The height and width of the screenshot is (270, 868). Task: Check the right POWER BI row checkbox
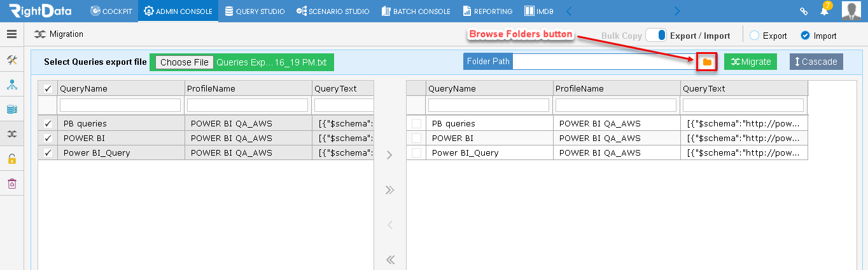point(416,138)
